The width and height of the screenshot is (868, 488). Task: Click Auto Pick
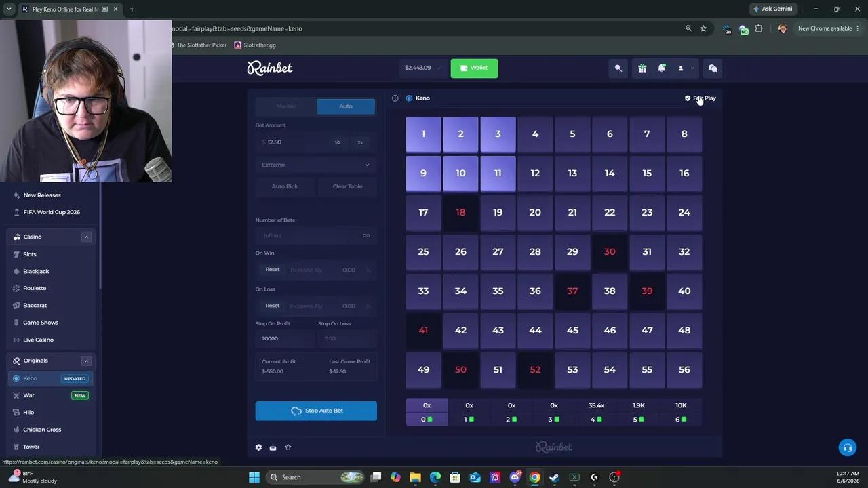pos(285,186)
